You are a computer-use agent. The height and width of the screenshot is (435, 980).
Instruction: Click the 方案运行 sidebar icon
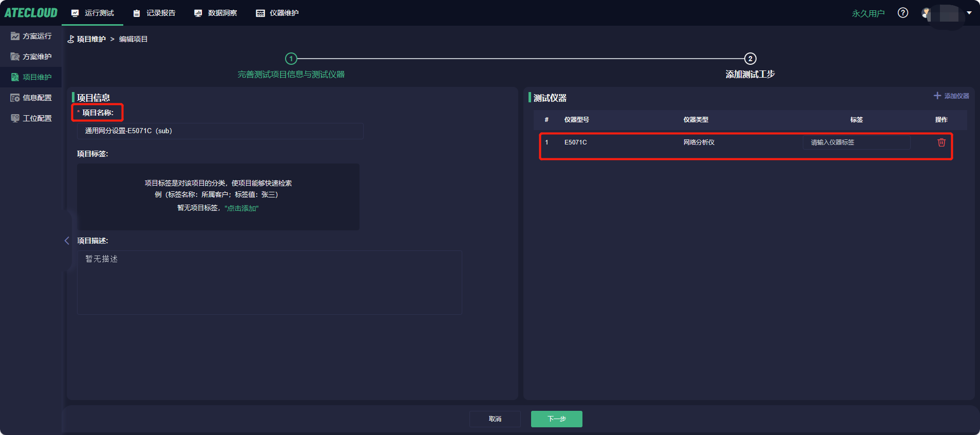(x=15, y=36)
